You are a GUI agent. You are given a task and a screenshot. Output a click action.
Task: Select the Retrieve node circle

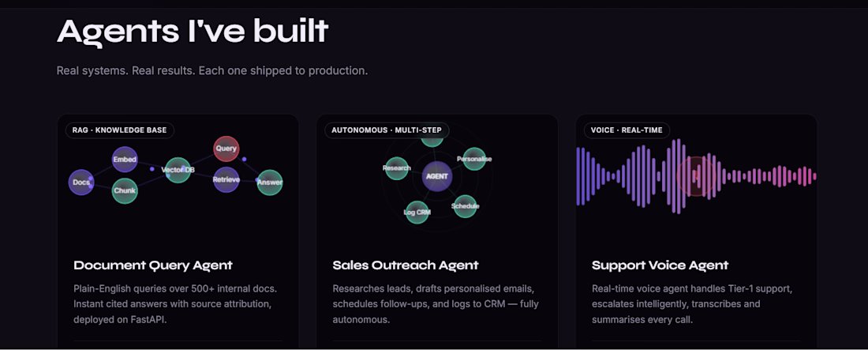pos(226,179)
